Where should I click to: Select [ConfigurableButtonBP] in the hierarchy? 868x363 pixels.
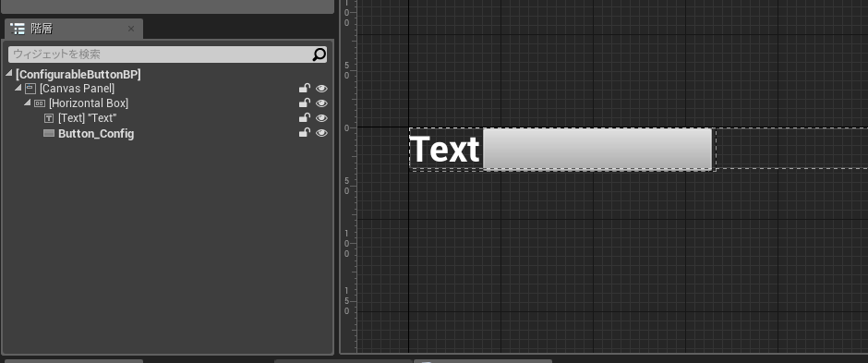point(78,74)
